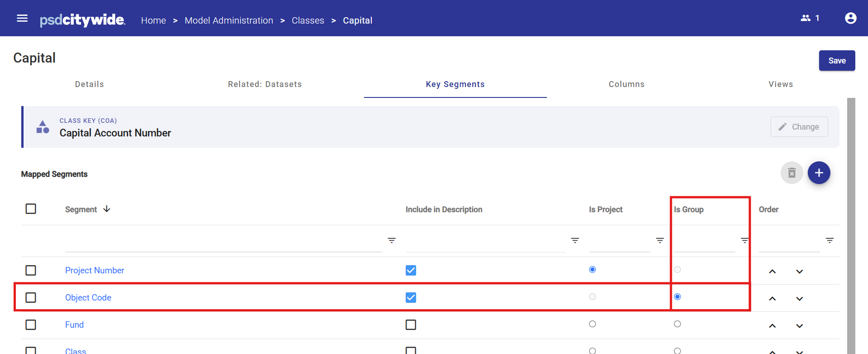
Task: Toggle select-all segments checkbox
Action: coord(31,209)
